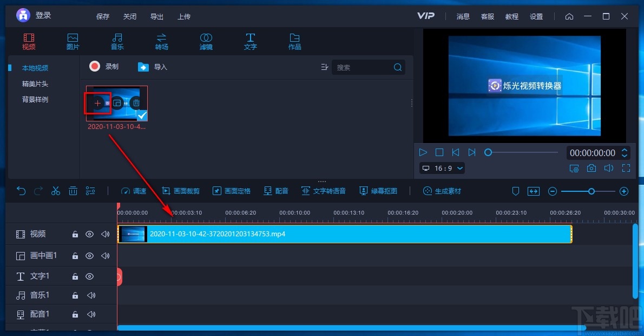
Task: Click 关闭 in the top menu
Action: coord(130,16)
